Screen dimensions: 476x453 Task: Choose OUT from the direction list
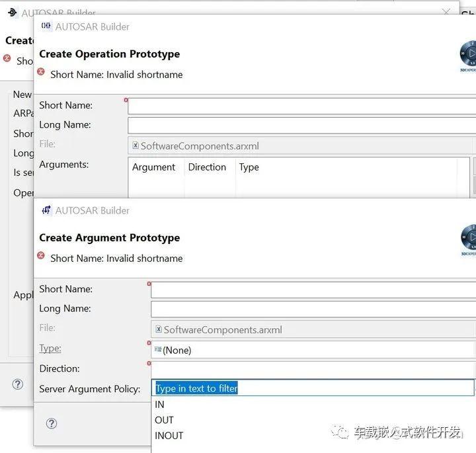[164, 420]
